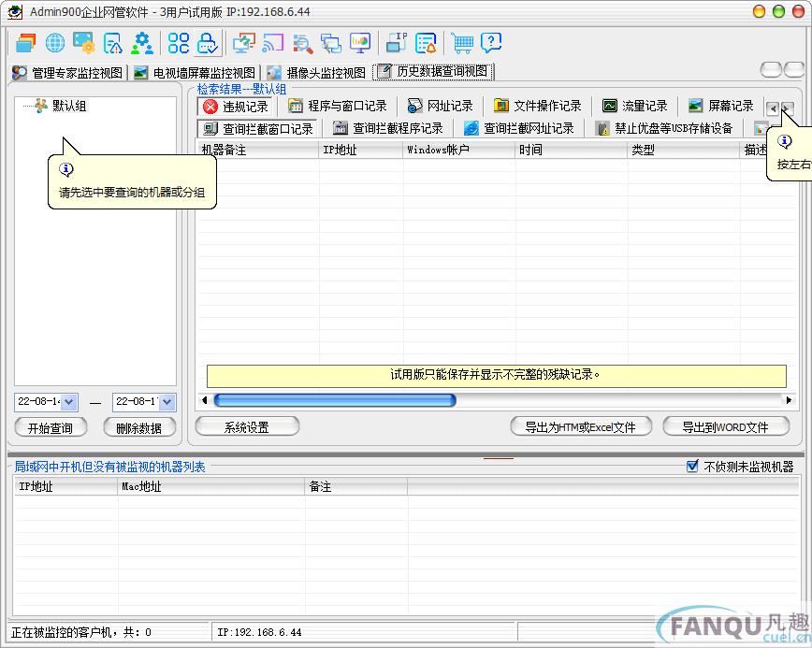Click the left tab-scroll arrow beside 屏幕记录

773,108
